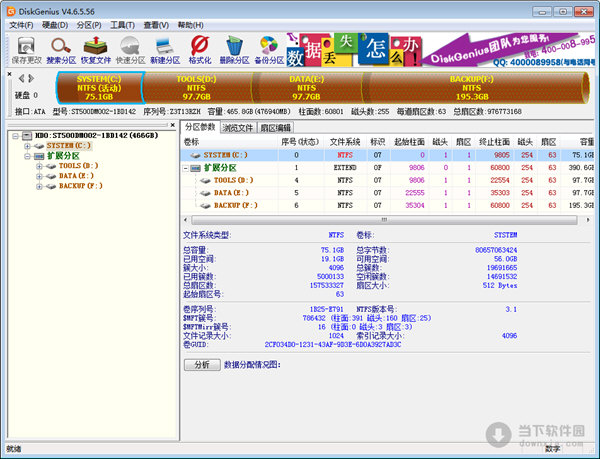Viewport: 600px width, 459px height.
Task: Click table horizontal scrollbar right arrow
Action: coord(588,220)
